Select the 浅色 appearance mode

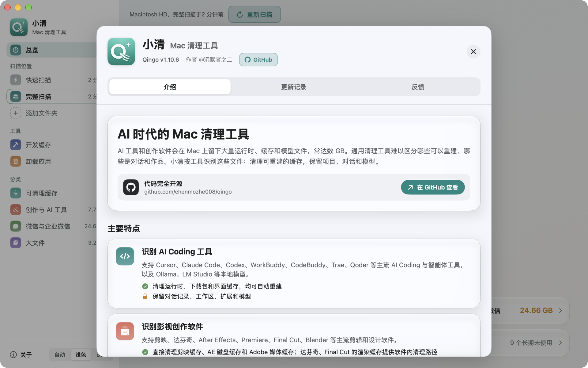[x=81, y=355]
